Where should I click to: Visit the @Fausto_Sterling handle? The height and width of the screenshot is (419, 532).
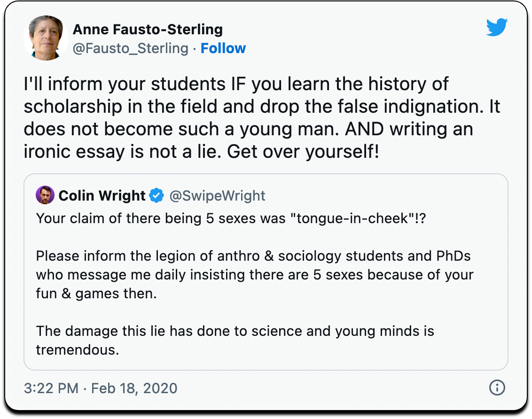(130, 48)
